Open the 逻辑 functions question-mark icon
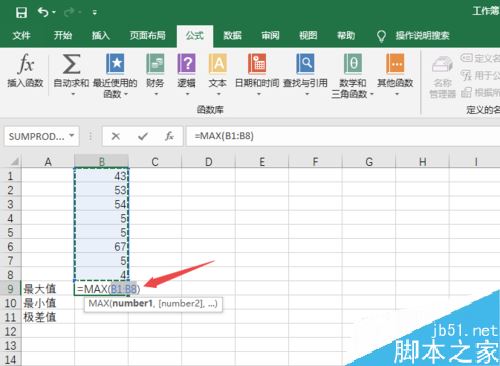Viewport: 500px width, 366px height. click(x=186, y=64)
